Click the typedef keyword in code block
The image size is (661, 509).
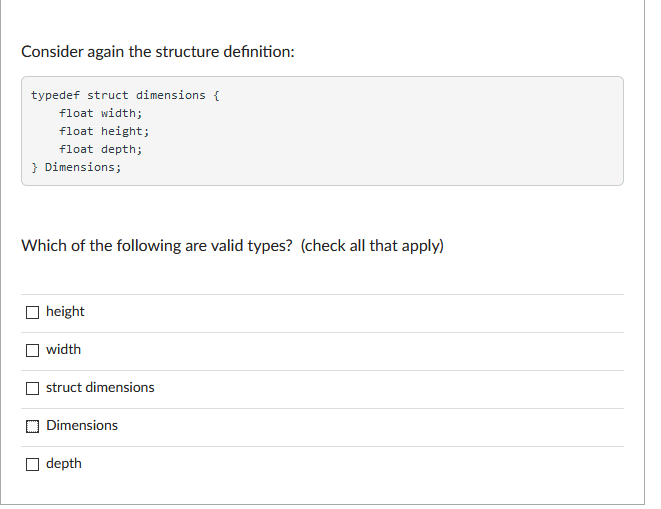click(55, 95)
